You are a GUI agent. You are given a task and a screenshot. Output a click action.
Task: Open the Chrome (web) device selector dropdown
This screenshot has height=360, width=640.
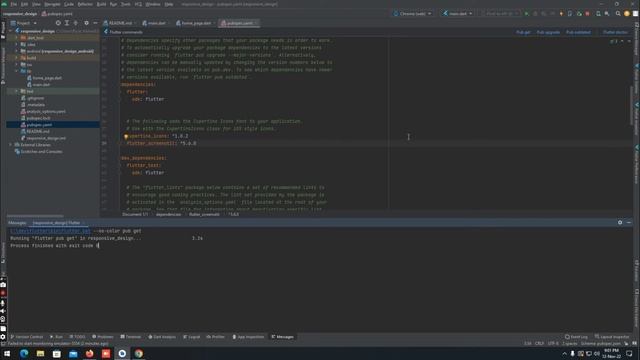click(412, 13)
